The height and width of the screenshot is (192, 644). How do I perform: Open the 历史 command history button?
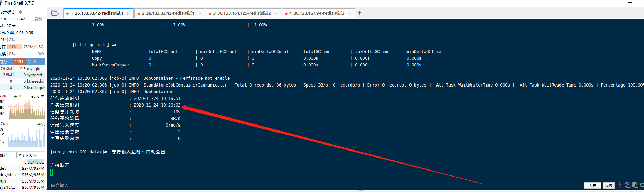click(x=592, y=185)
